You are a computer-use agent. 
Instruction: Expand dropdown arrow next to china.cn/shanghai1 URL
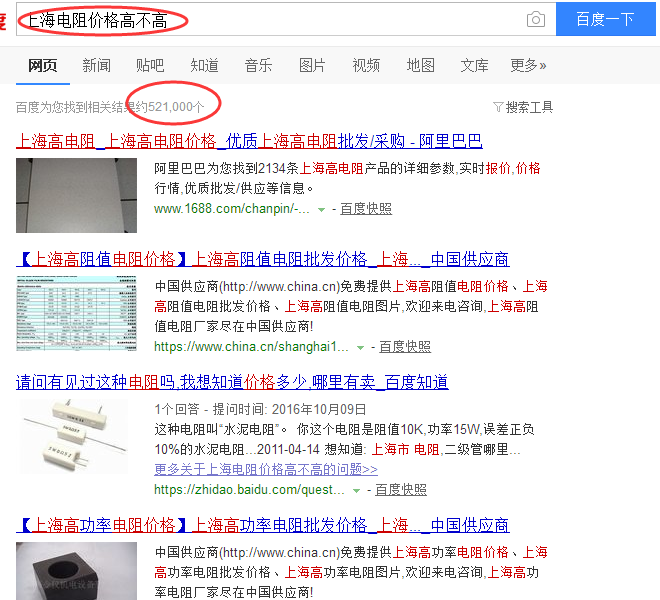click(360, 347)
